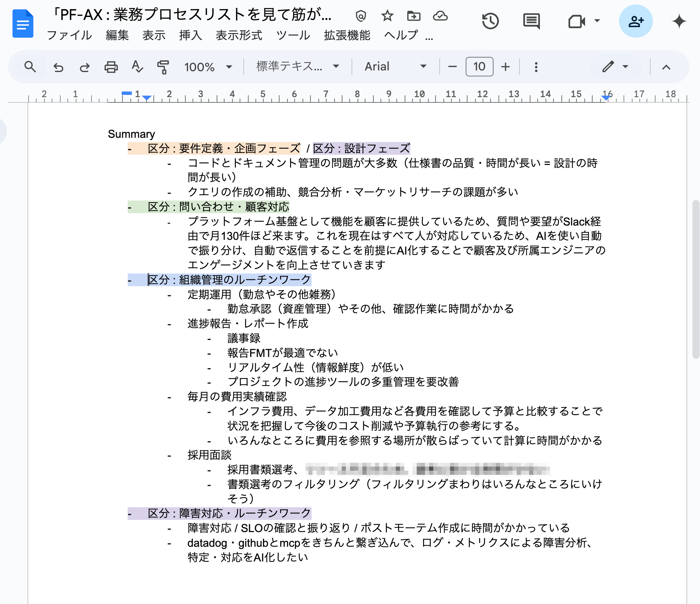Open the Arial font dropdown
The image size is (700, 604).
(396, 67)
